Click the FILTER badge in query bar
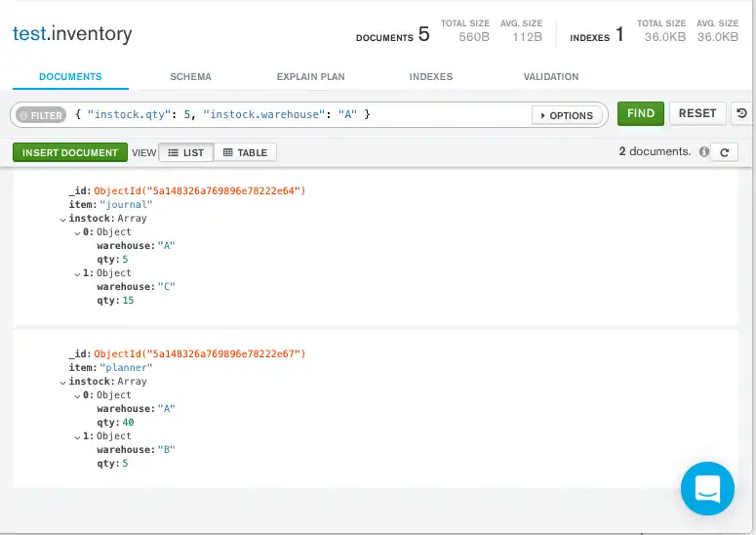The image size is (756, 535). pyautogui.click(x=40, y=115)
